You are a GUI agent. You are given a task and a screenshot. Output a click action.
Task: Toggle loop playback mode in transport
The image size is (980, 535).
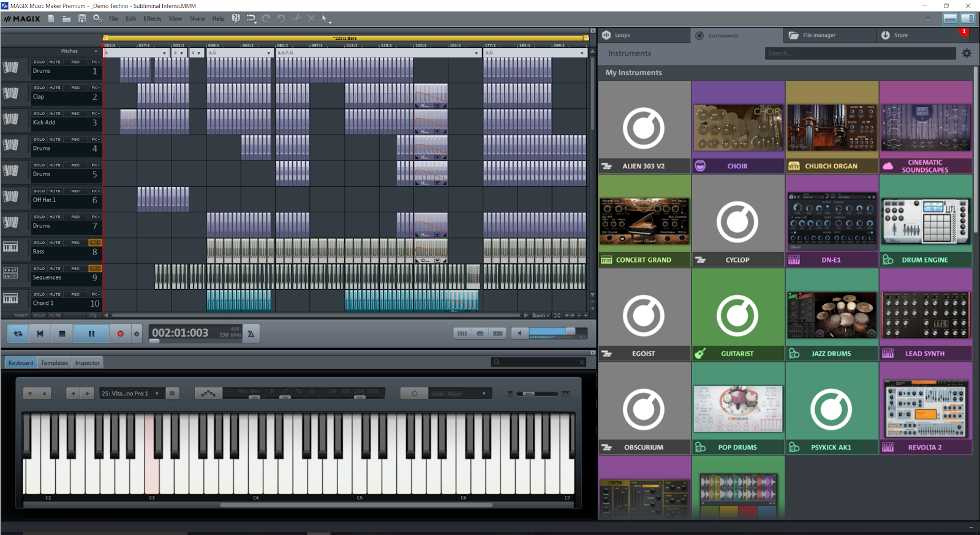point(18,334)
